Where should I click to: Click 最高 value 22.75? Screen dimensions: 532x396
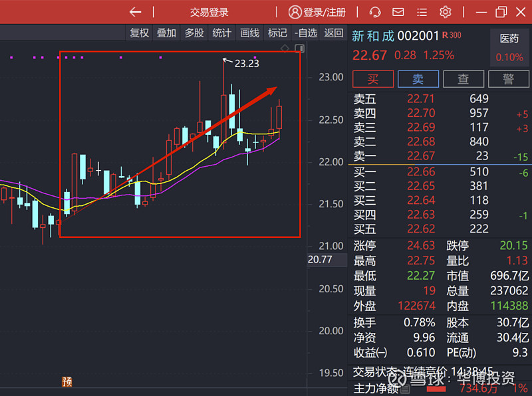point(421,260)
